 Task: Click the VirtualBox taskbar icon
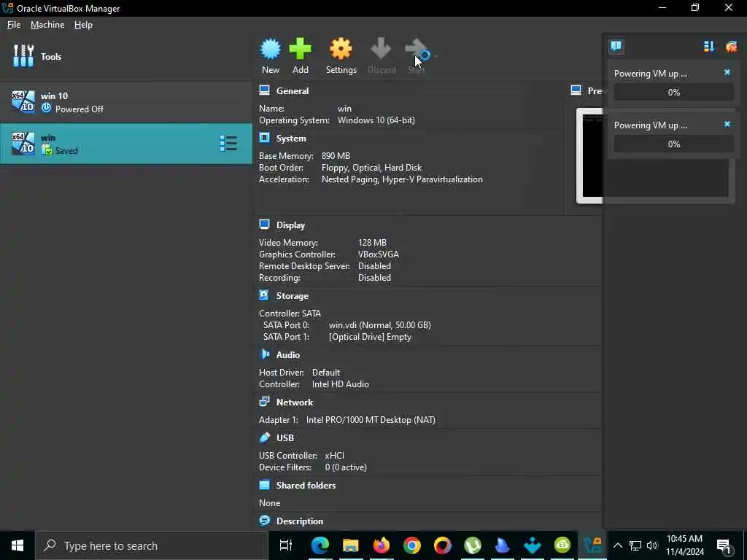click(592, 545)
